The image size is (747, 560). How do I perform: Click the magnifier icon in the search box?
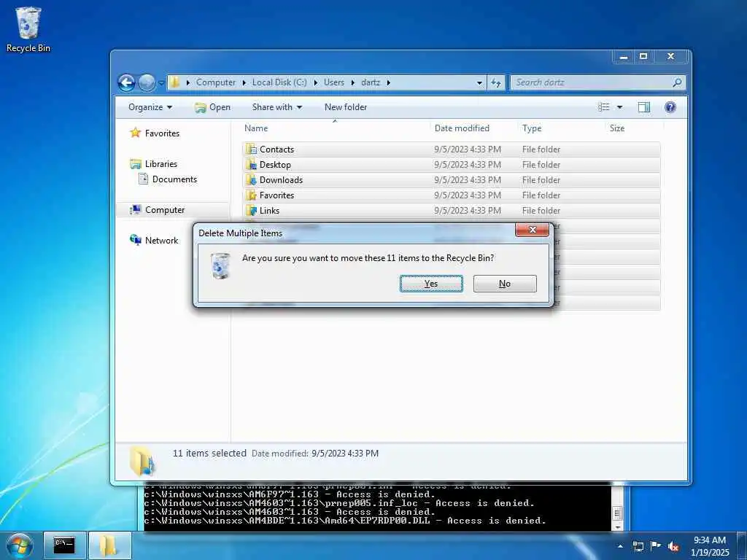[x=677, y=82]
